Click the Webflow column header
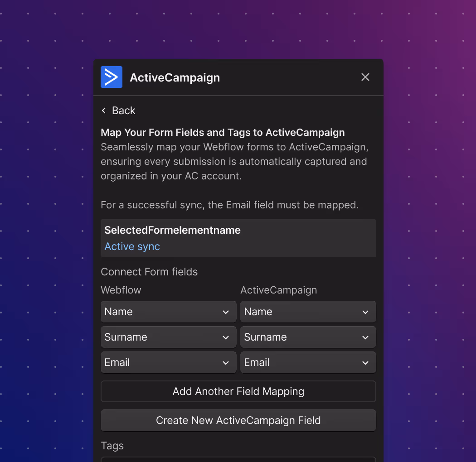This screenshot has height=462, width=476. (121, 290)
